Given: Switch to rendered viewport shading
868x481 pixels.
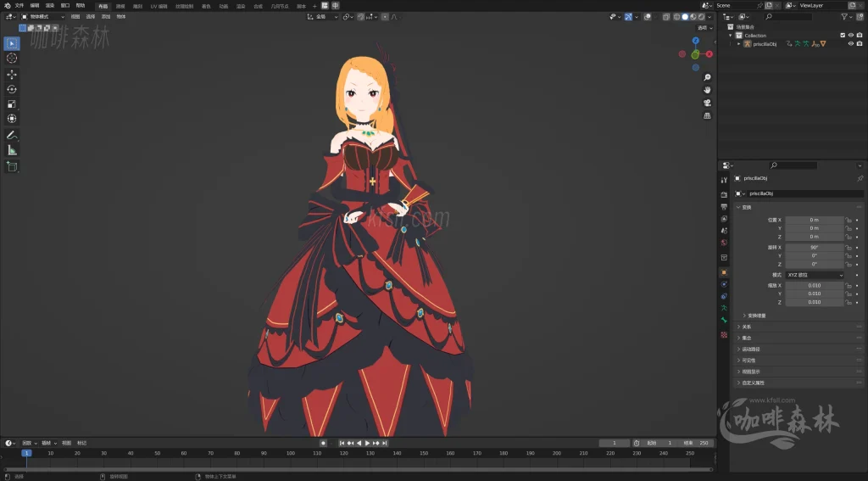Looking at the screenshot, I should 701,17.
